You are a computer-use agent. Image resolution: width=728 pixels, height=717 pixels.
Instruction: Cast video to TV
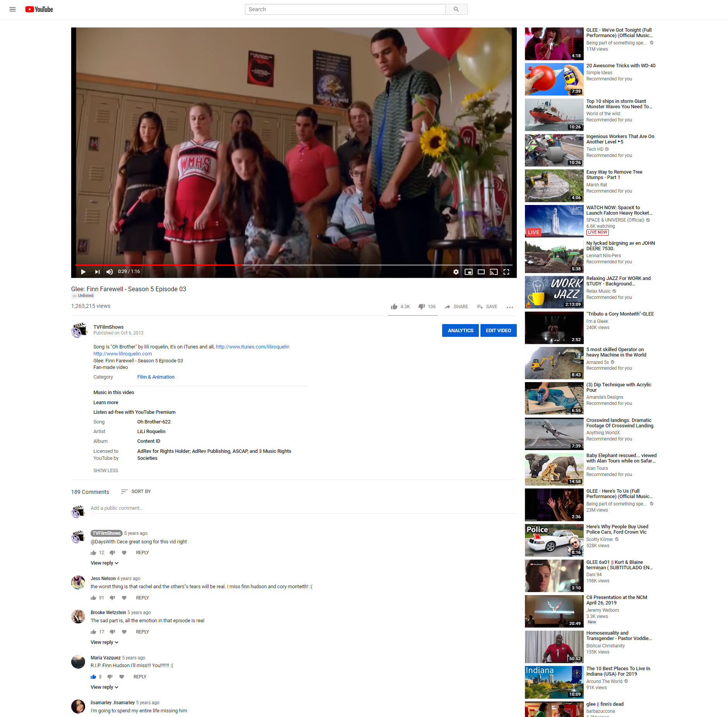(494, 272)
